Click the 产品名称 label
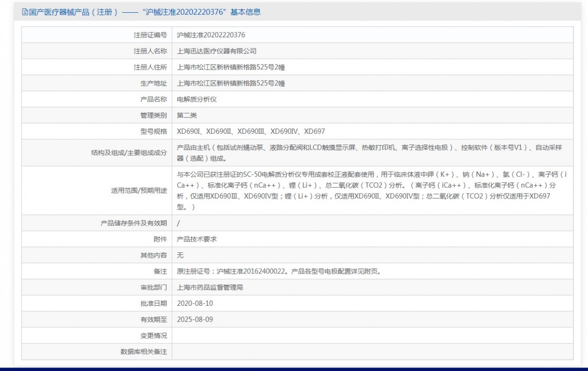The height and width of the screenshot is (371, 588). 153,99
